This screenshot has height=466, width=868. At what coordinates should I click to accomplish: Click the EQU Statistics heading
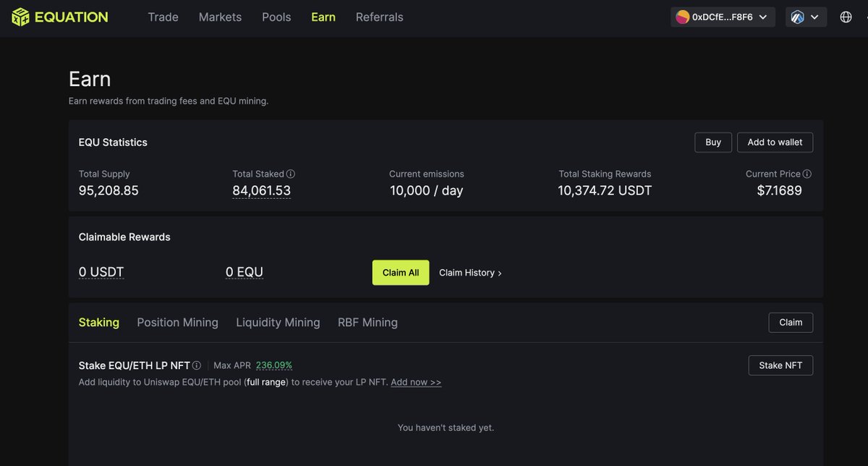pyautogui.click(x=113, y=143)
